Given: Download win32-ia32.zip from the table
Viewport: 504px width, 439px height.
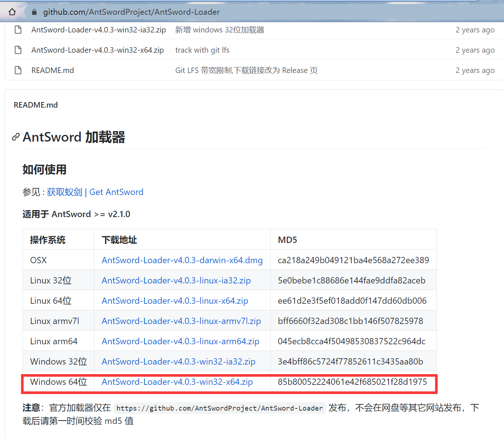Looking at the screenshot, I should [x=178, y=362].
